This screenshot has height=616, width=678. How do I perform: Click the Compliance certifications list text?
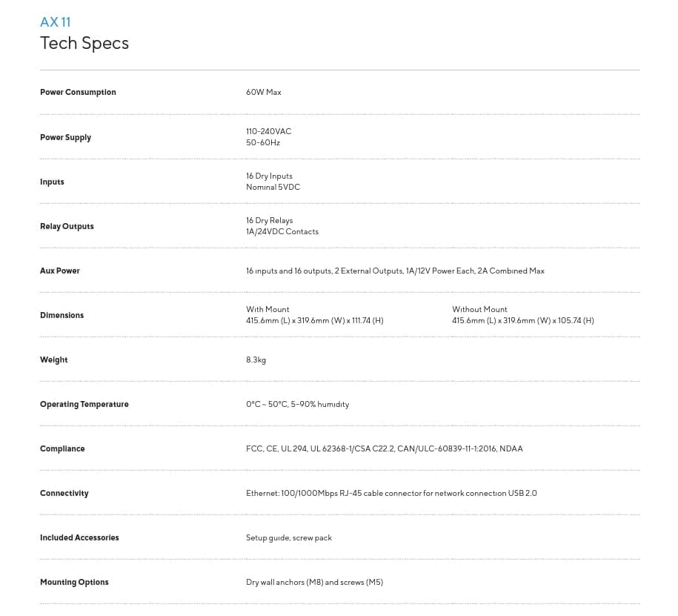385,448
